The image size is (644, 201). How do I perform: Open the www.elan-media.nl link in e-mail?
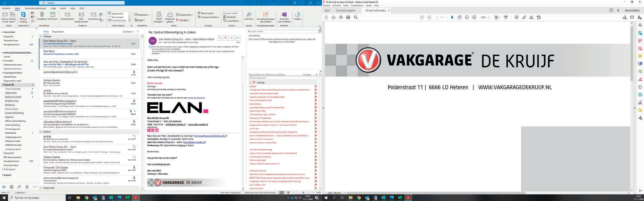(198, 124)
